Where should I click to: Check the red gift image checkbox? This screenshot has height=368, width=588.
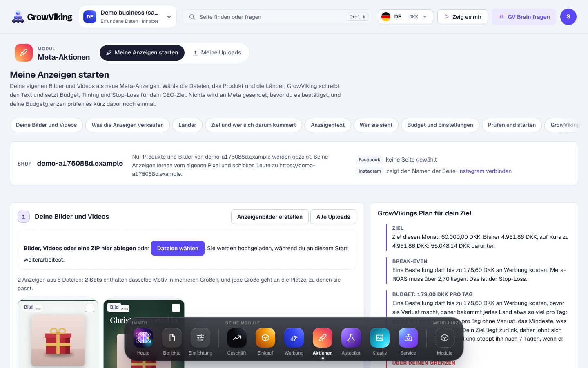[90, 308]
